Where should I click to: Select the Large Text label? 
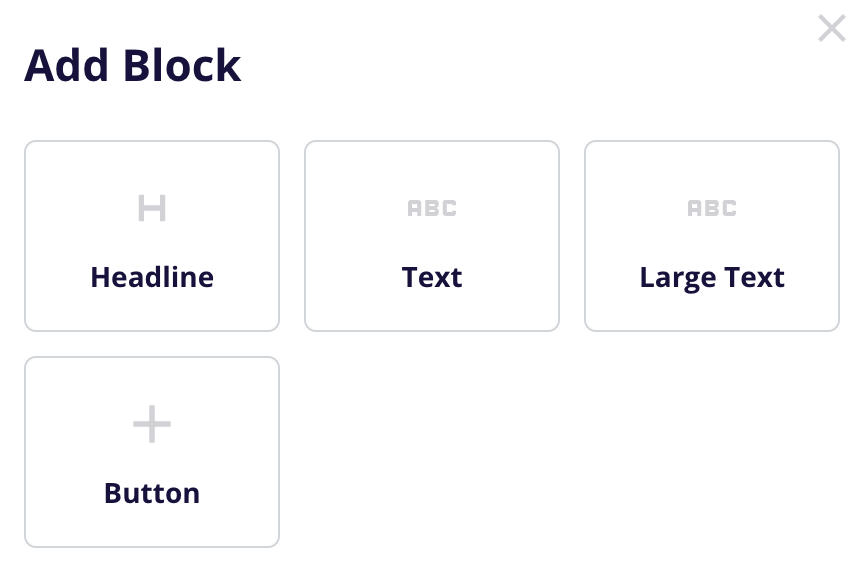pos(712,278)
